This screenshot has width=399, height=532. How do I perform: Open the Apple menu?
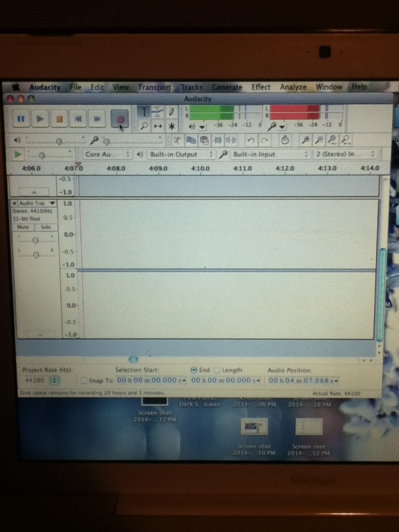(16, 87)
